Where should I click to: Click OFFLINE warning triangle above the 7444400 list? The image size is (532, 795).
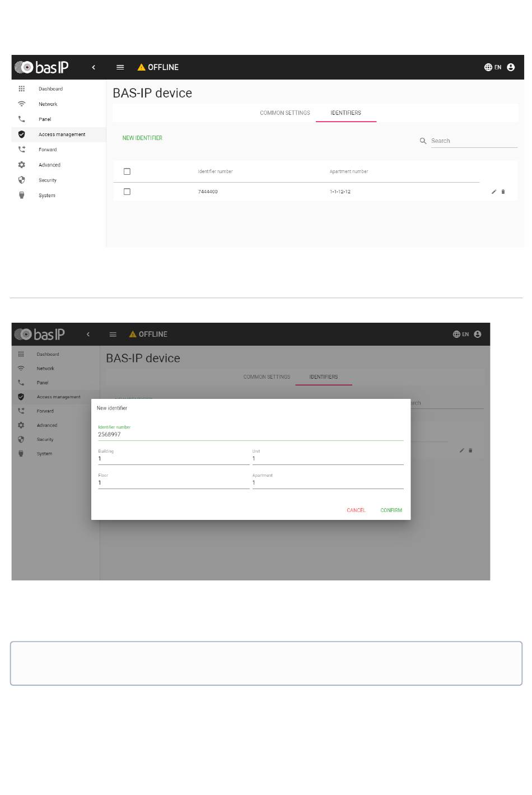click(x=142, y=67)
